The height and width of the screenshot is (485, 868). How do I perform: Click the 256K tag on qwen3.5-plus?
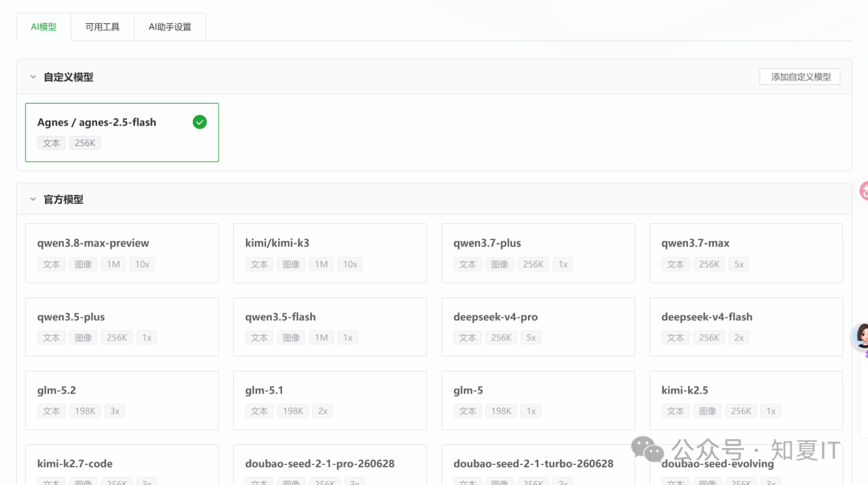click(x=117, y=338)
